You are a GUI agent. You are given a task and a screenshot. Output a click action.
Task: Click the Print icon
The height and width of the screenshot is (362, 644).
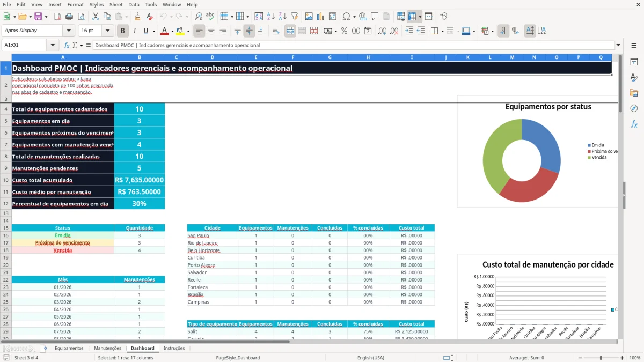(69, 17)
